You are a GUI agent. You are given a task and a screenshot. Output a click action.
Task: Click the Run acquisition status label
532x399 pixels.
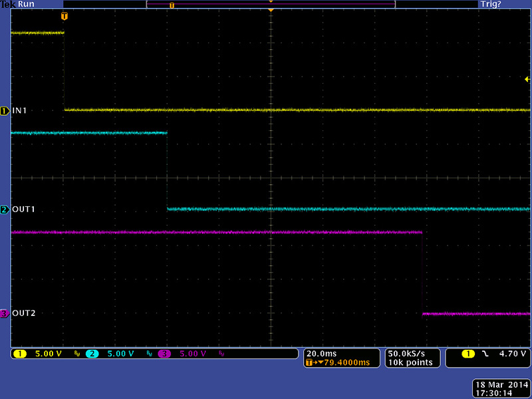point(27,4)
